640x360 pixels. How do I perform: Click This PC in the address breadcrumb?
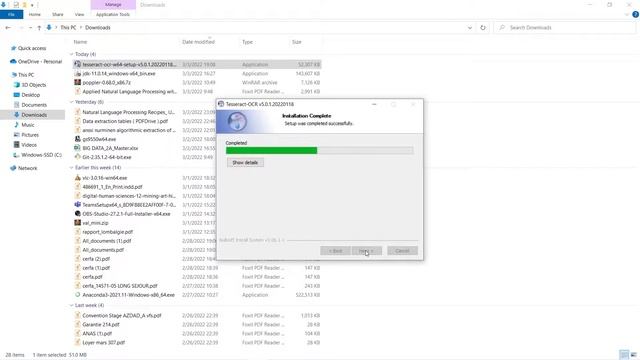tap(68, 27)
